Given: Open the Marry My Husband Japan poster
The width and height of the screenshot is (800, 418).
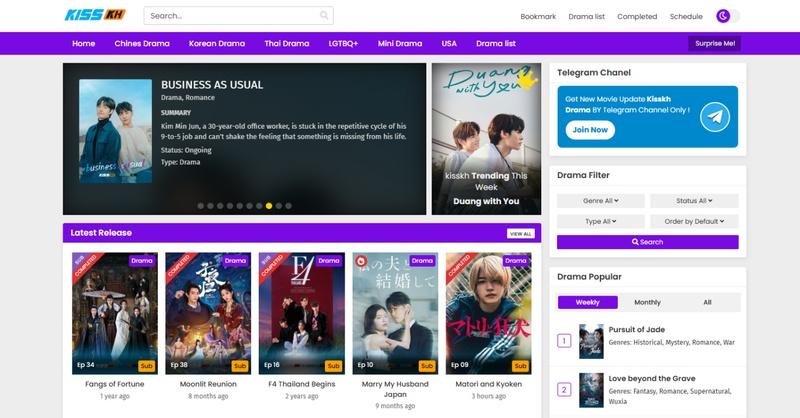Looking at the screenshot, I should point(395,313).
